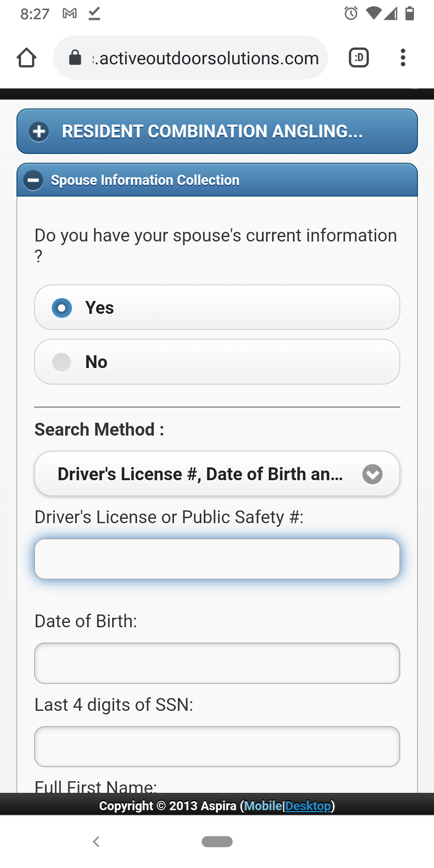
Task: Collapse the Spouse Information Collection section
Action: pos(217,180)
